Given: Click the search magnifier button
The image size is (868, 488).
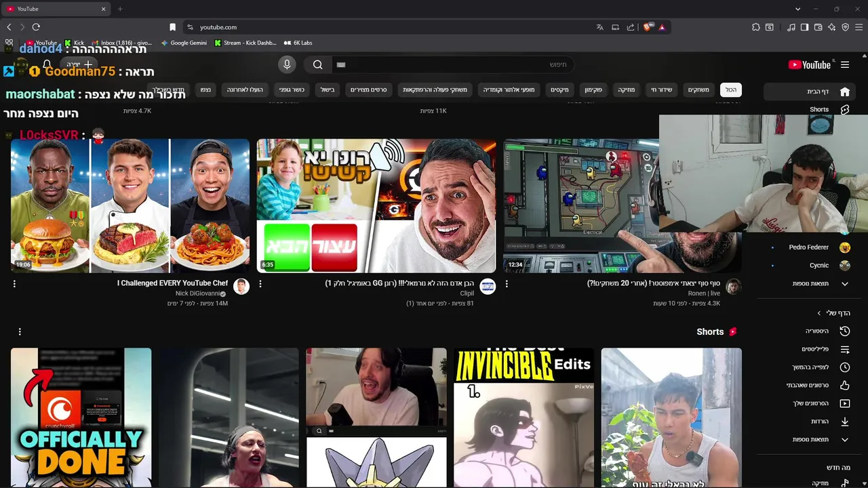Looking at the screenshot, I should coord(317,64).
